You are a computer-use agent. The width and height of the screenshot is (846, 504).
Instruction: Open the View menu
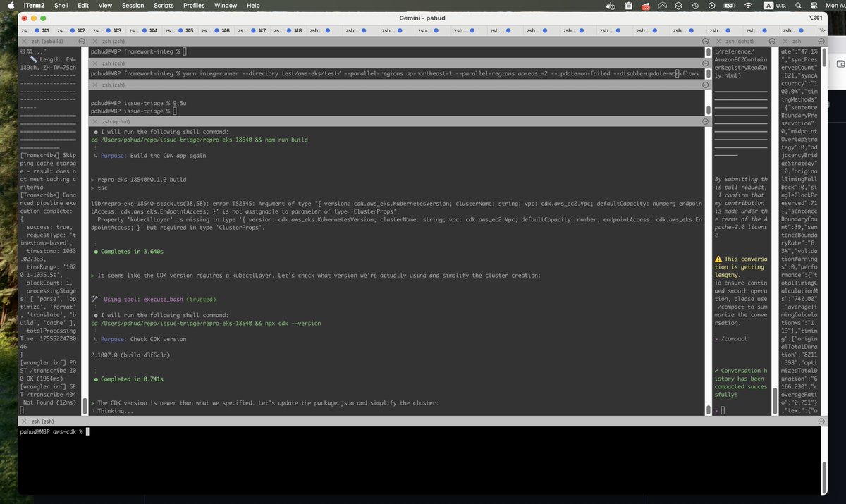pos(105,5)
